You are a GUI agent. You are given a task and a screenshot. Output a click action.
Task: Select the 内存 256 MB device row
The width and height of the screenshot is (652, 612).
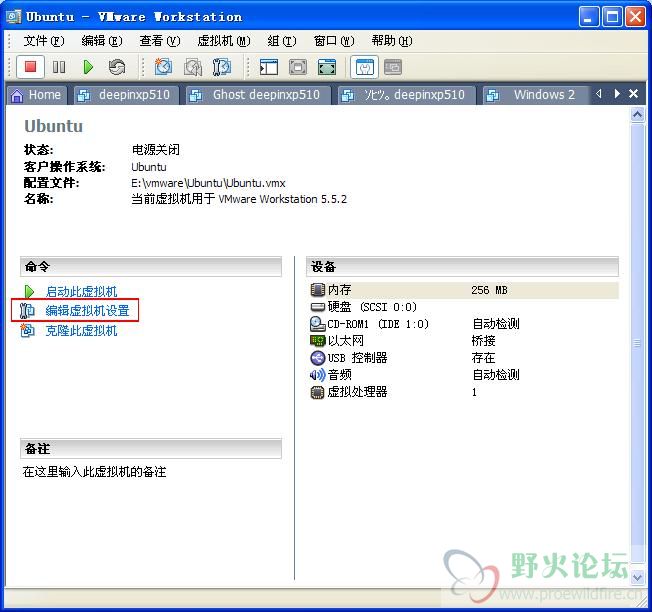coord(464,290)
